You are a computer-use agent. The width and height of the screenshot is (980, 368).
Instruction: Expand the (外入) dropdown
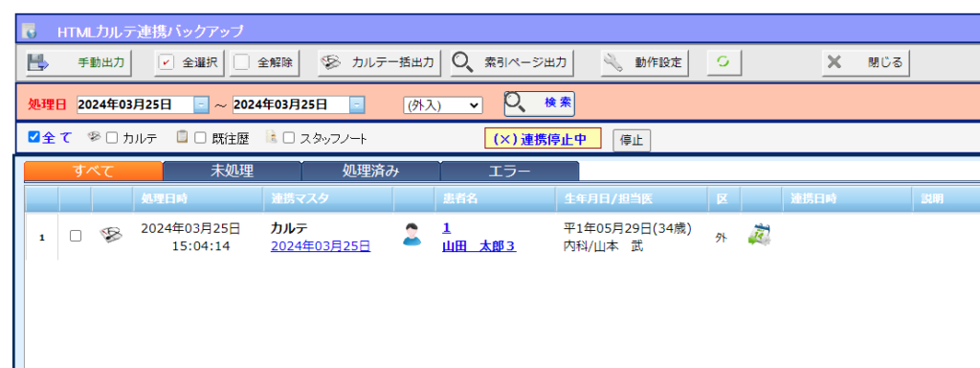click(x=442, y=105)
